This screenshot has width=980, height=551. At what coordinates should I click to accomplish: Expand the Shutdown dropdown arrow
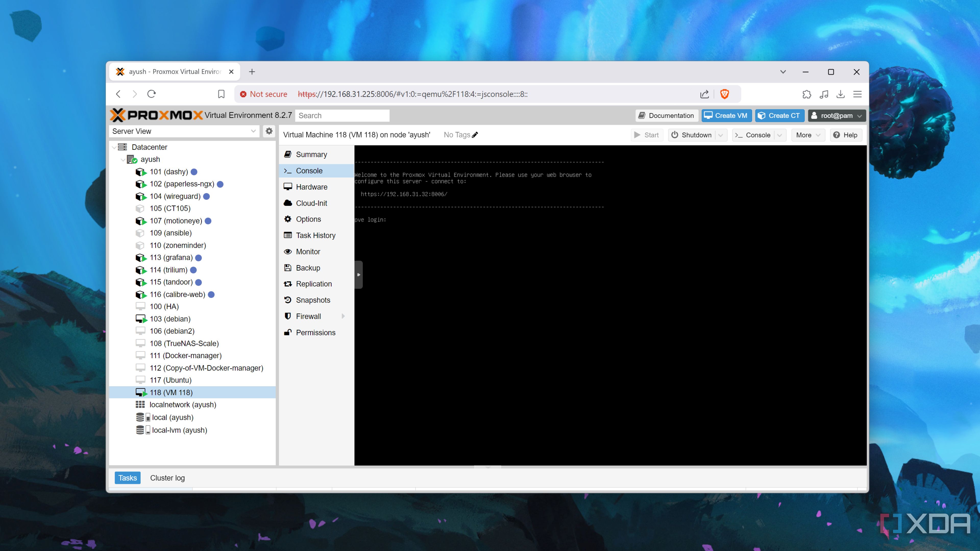[x=720, y=135]
